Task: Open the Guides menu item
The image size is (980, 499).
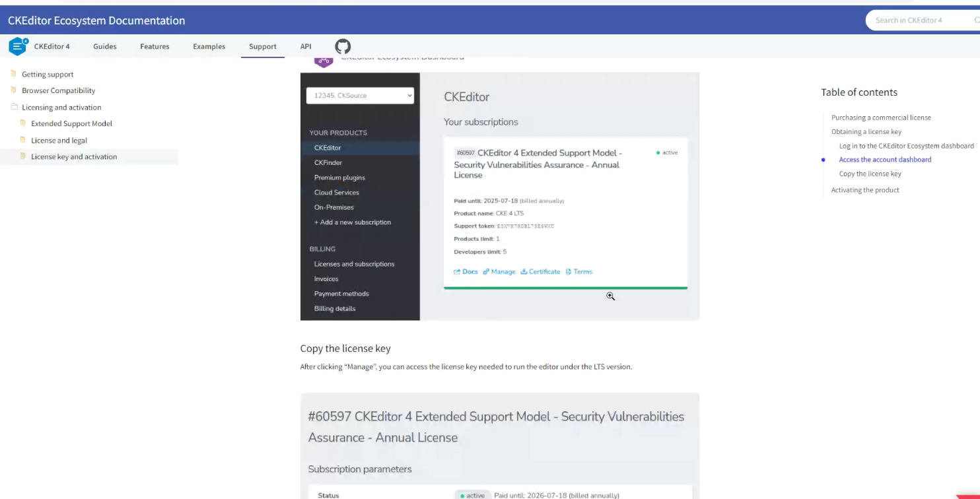Action: [104, 46]
